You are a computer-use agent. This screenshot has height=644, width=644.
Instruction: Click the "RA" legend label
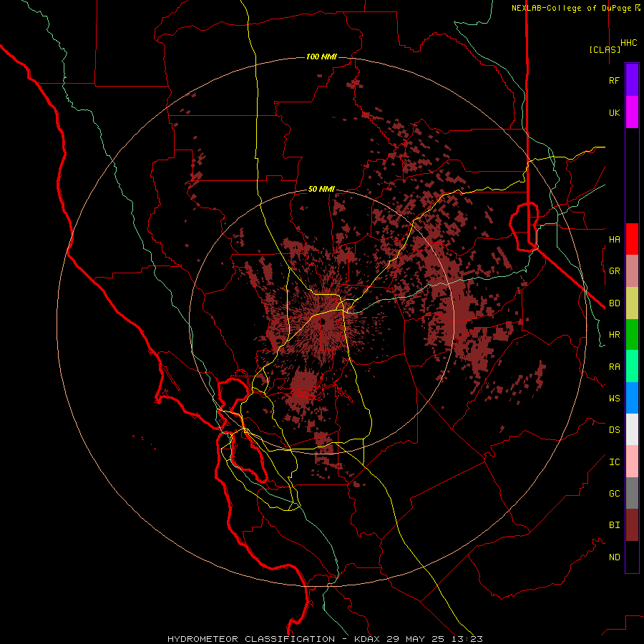click(x=614, y=367)
